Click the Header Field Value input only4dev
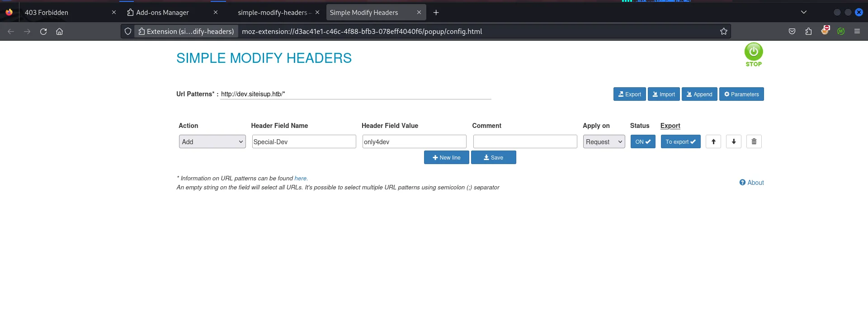Viewport: 868px width, 311px height. (x=415, y=141)
